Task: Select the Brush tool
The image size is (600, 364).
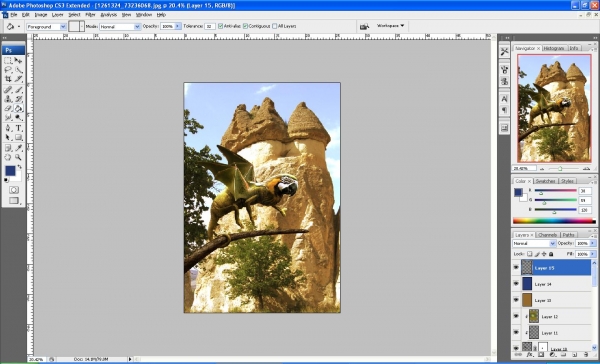Action: click(18, 90)
